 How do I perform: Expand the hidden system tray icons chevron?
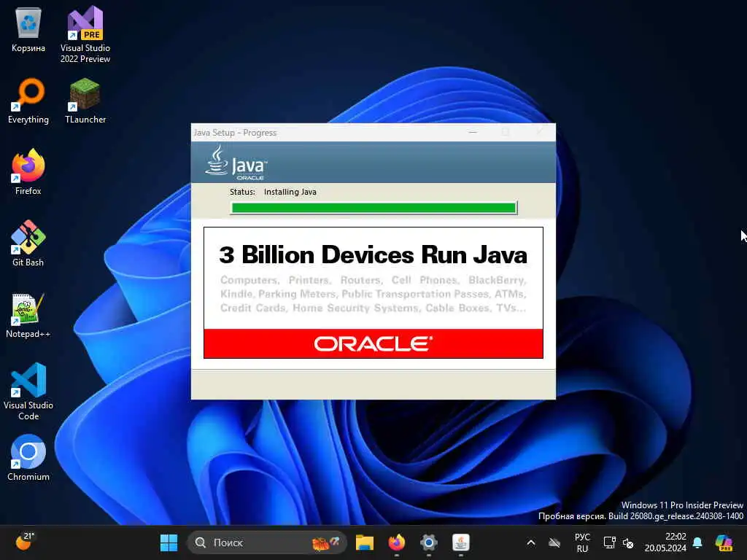point(531,542)
